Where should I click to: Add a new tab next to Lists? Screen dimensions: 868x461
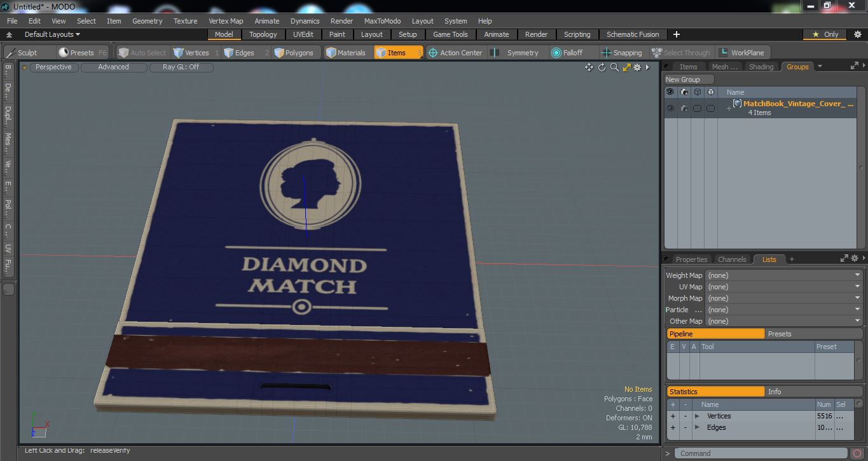tap(792, 259)
